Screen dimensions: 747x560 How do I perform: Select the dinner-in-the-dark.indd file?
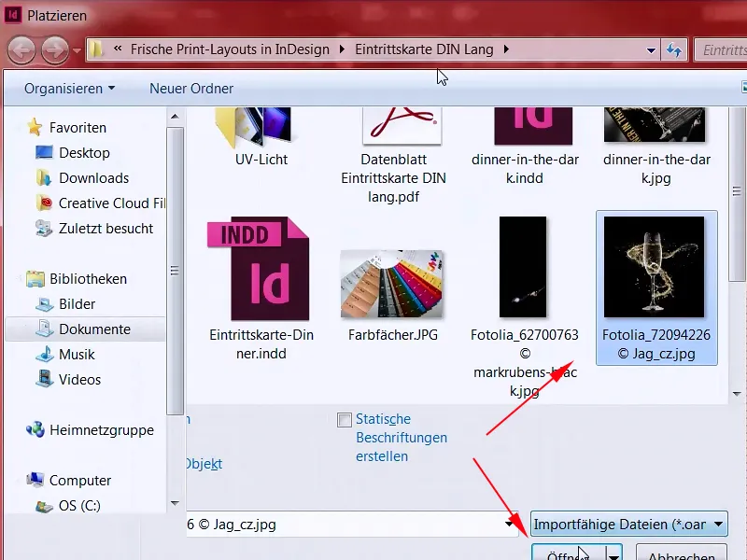pos(525,147)
